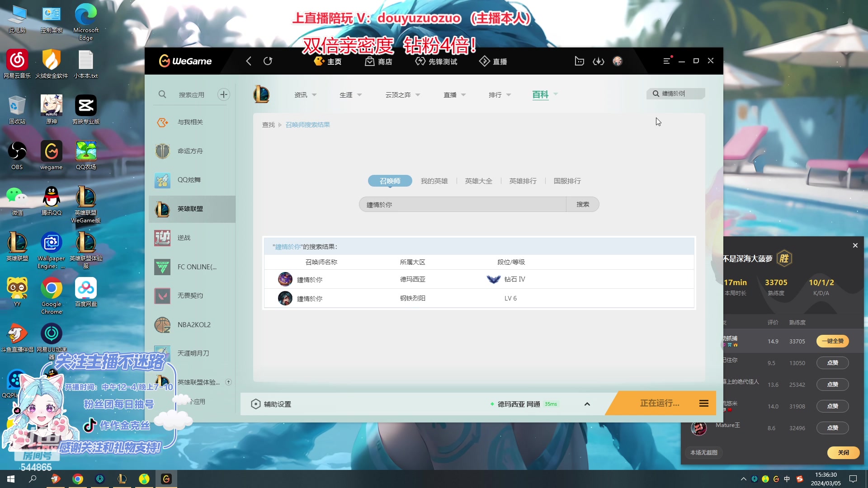Viewport: 868px width, 488px height.
Task: Open the WeGame message folder icon
Action: (x=579, y=61)
